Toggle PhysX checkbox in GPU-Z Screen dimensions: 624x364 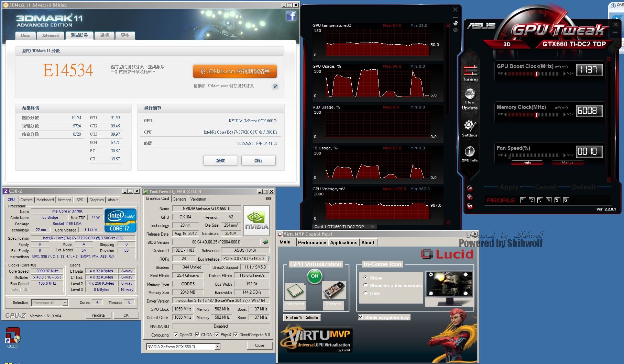pyautogui.click(x=217, y=334)
